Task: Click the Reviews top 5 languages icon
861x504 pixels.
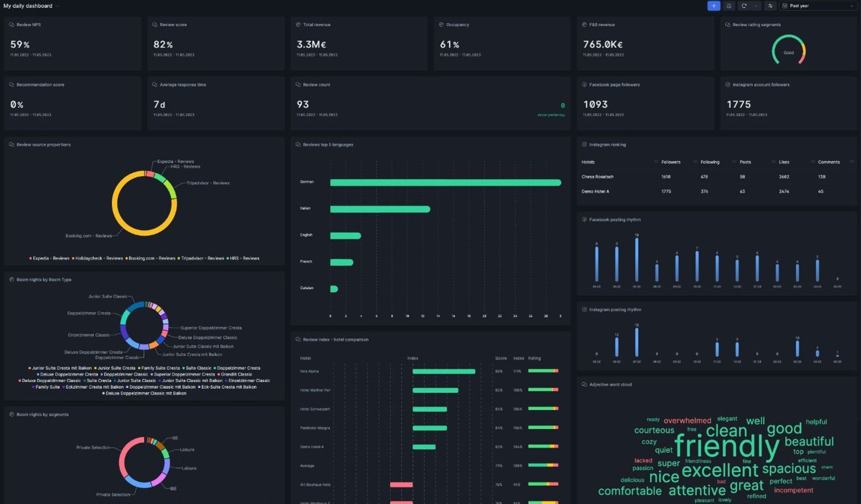Action: (298, 145)
